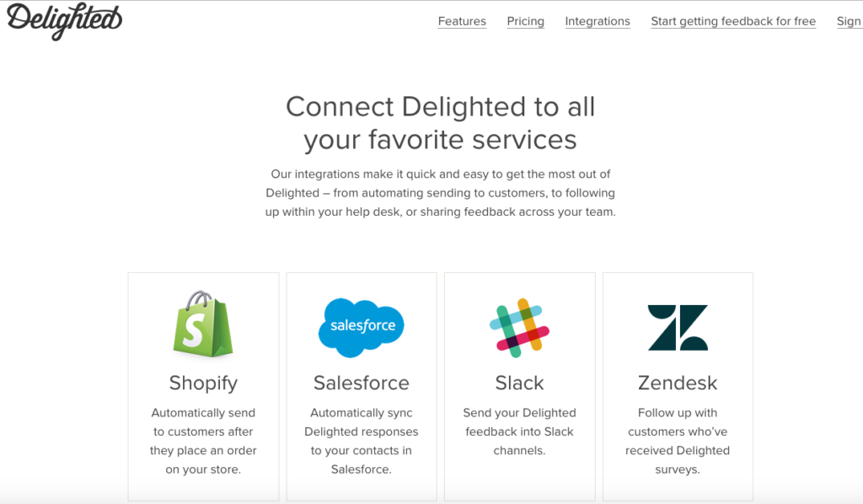This screenshot has height=504, width=863.
Task: Click the Salesforce sync description text
Action: [x=361, y=442]
